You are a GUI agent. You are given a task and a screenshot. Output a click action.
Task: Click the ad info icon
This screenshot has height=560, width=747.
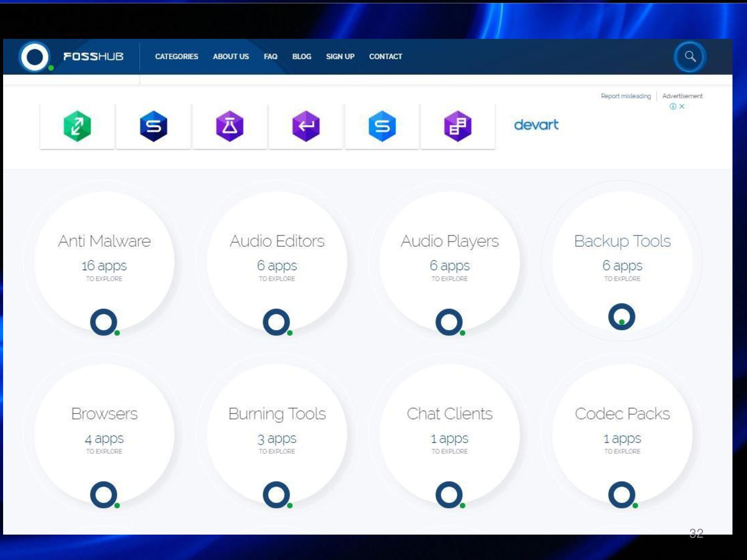click(673, 106)
